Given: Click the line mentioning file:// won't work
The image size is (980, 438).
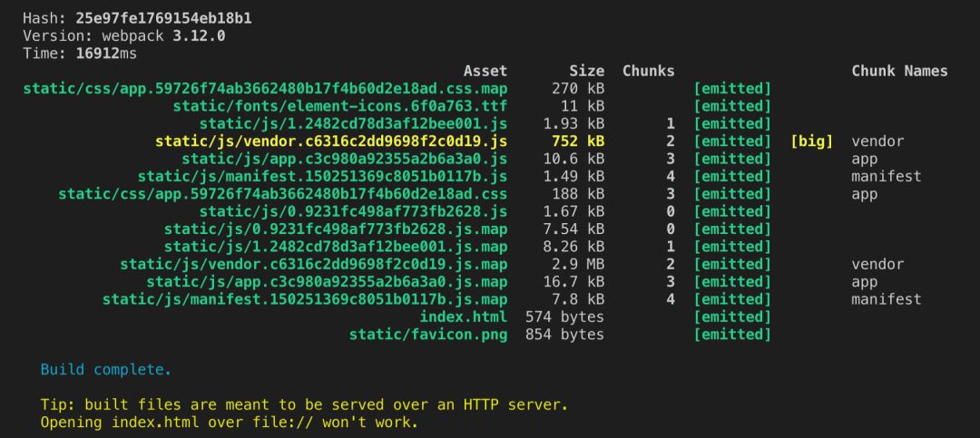Looking at the screenshot, I should 229,423.
